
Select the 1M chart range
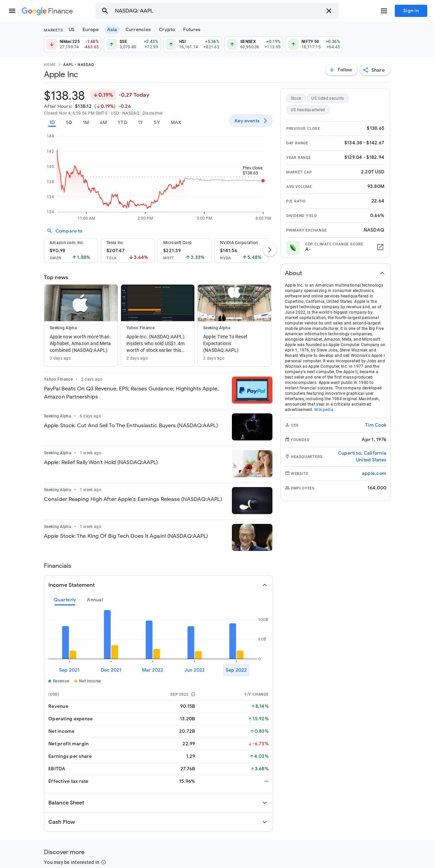point(86,122)
